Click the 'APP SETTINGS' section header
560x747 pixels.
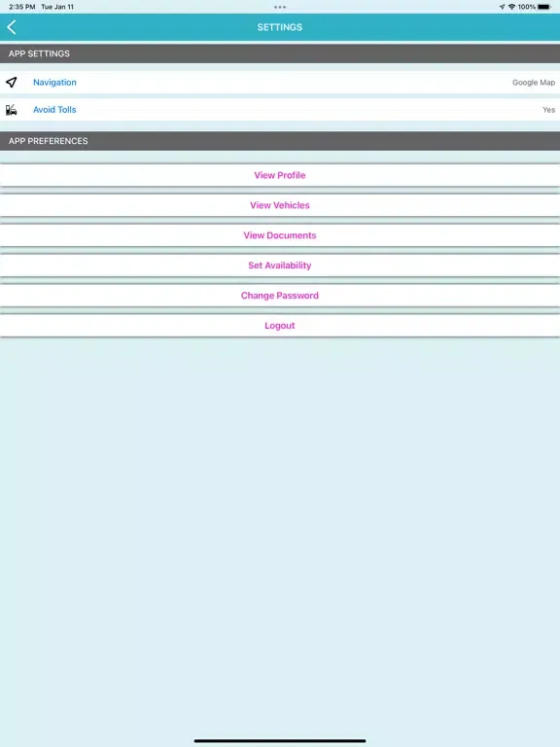(x=280, y=53)
